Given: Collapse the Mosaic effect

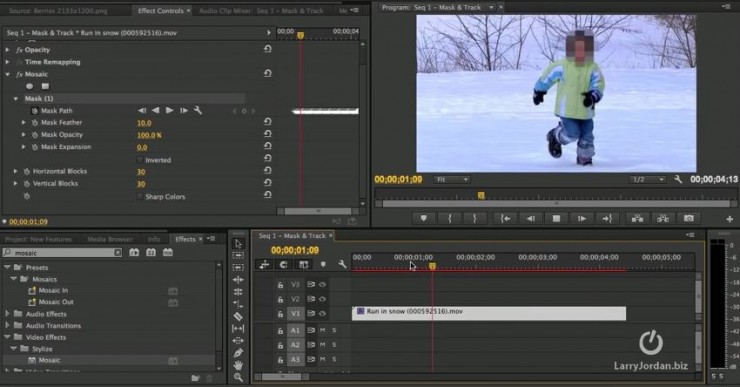Looking at the screenshot, I should [x=8, y=74].
